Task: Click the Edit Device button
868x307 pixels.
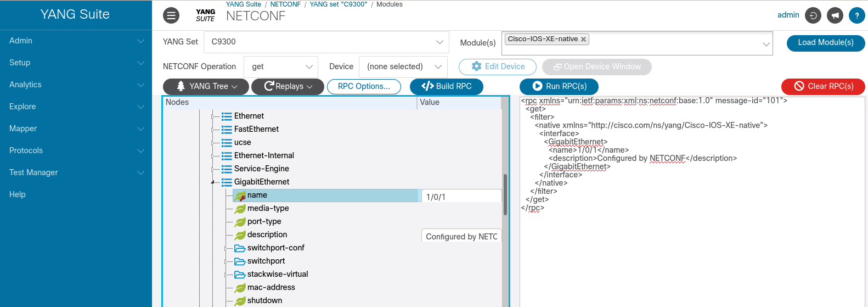Action: point(498,66)
